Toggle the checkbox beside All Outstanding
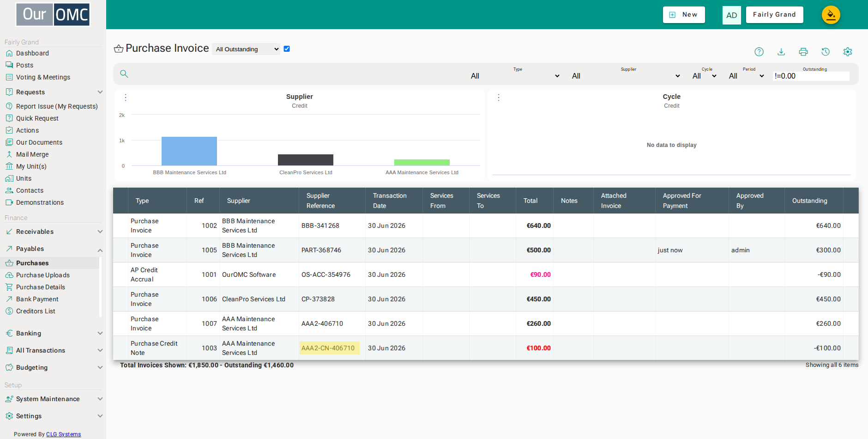Image resolution: width=868 pixels, height=439 pixels. tap(287, 49)
